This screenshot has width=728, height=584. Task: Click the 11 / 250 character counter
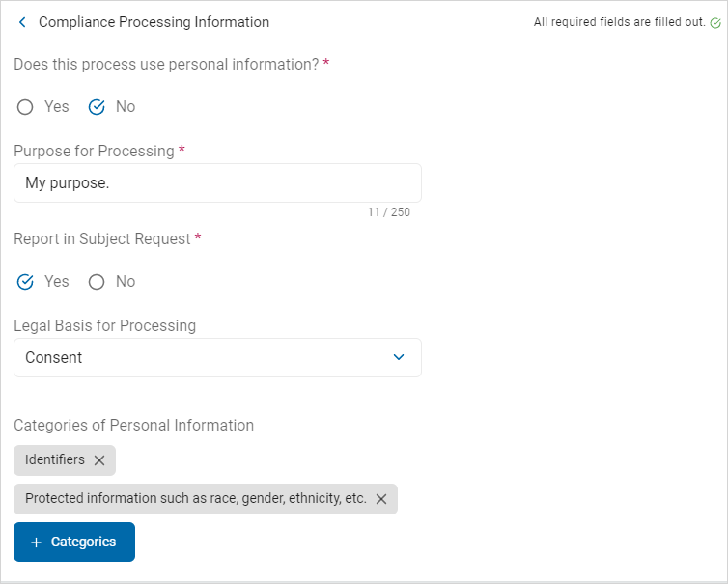pyautogui.click(x=388, y=212)
